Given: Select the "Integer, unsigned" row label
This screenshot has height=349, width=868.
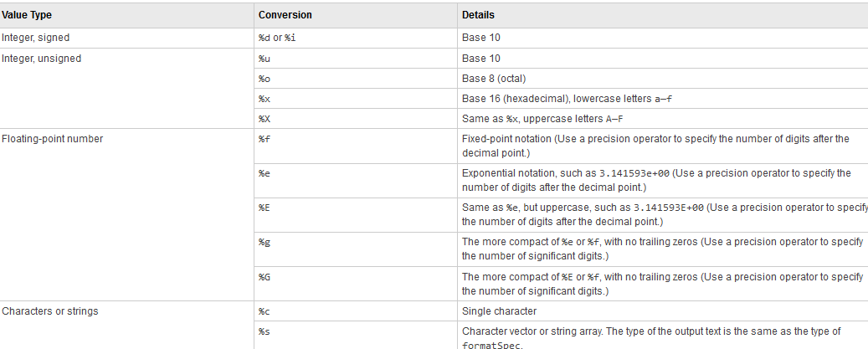Looking at the screenshot, I should pyautogui.click(x=42, y=59).
